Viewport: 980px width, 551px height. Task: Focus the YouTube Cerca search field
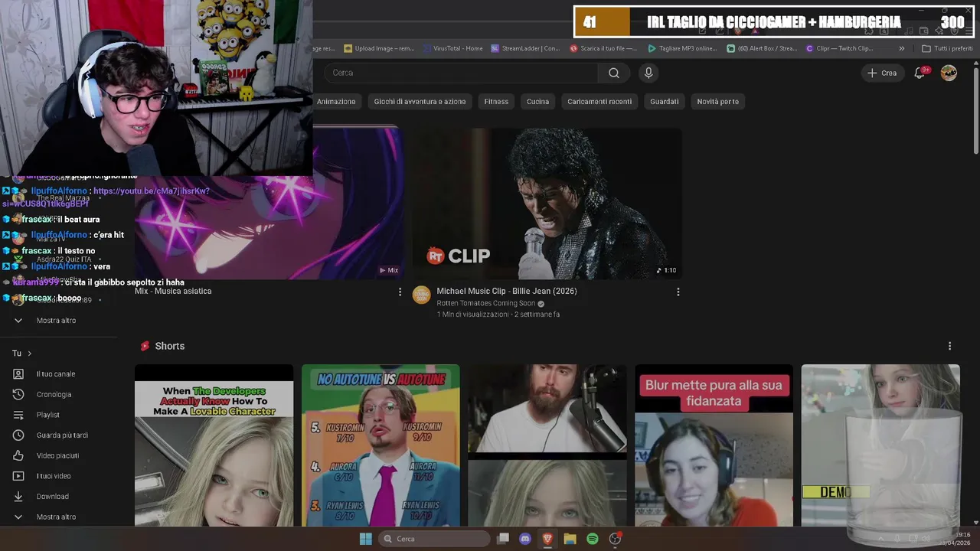coord(462,73)
